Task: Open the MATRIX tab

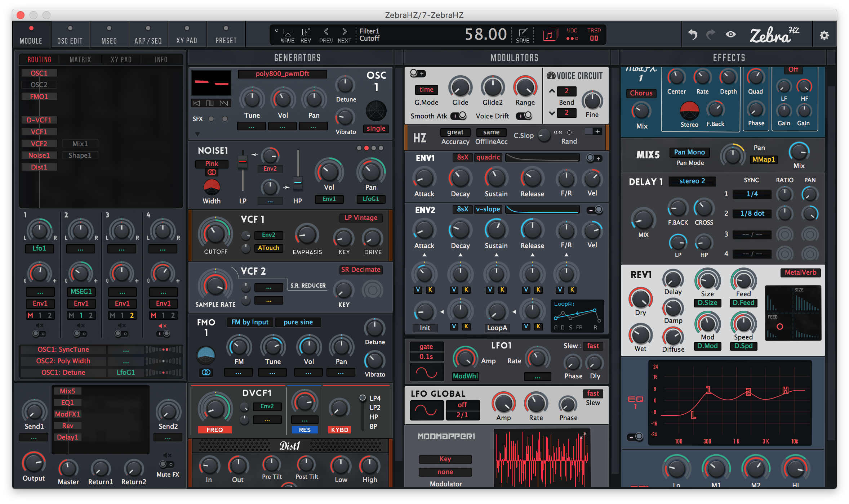Action: [80, 60]
